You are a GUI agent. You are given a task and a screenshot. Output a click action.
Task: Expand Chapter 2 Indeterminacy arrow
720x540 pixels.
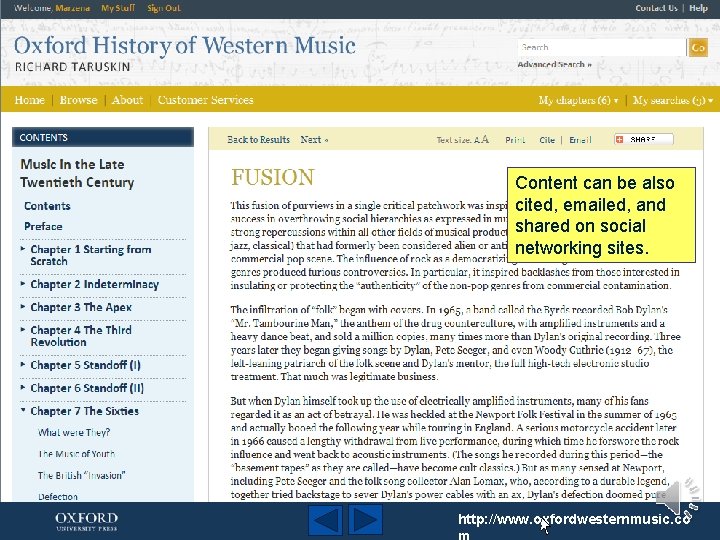click(x=23, y=284)
